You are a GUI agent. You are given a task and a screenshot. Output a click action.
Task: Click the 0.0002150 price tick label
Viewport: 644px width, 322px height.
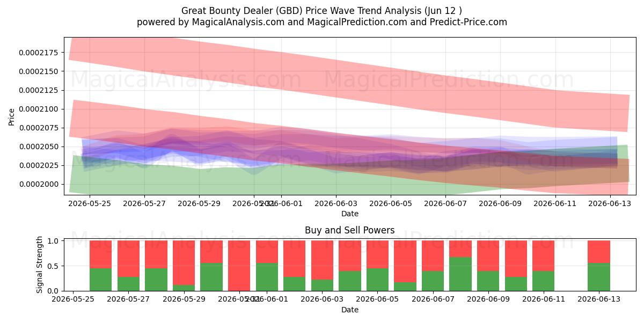pyautogui.click(x=39, y=71)
